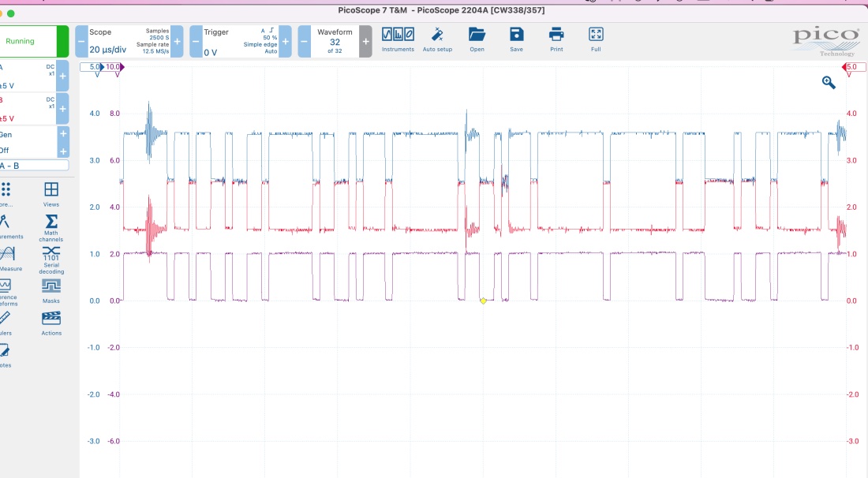Open the Views layout options
Screen dimensions: 868x478
51,194
